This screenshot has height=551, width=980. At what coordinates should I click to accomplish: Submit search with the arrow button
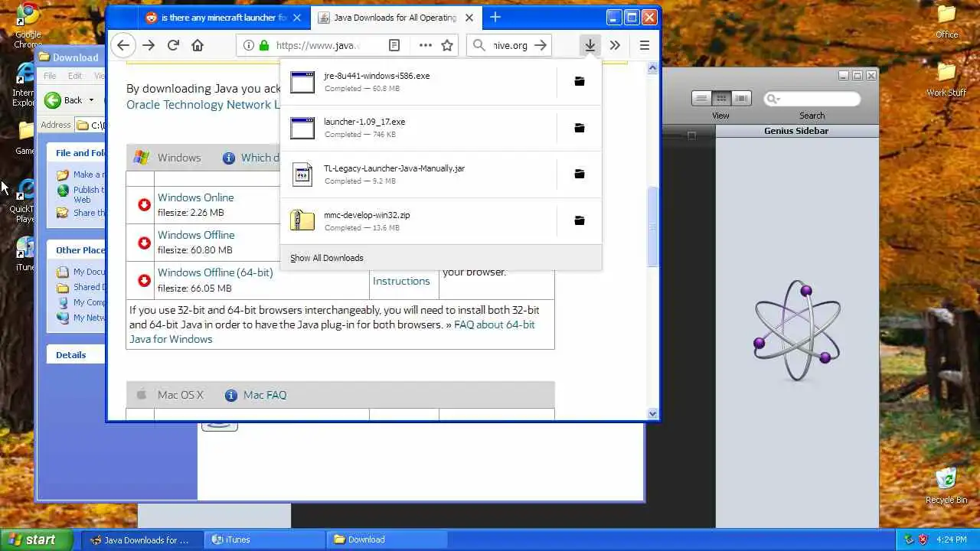[x=541, y=45]
